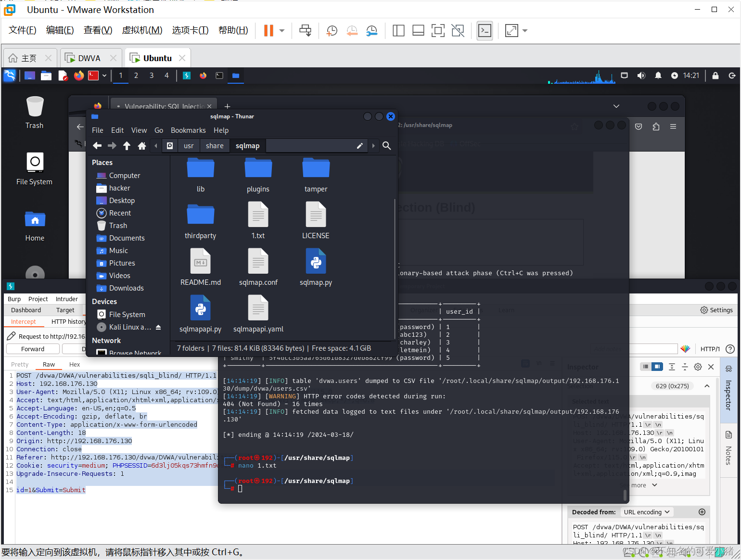741x560 pixels.
Task: Go to usr in Thunar path bar
Action: (x=189, y=146)
